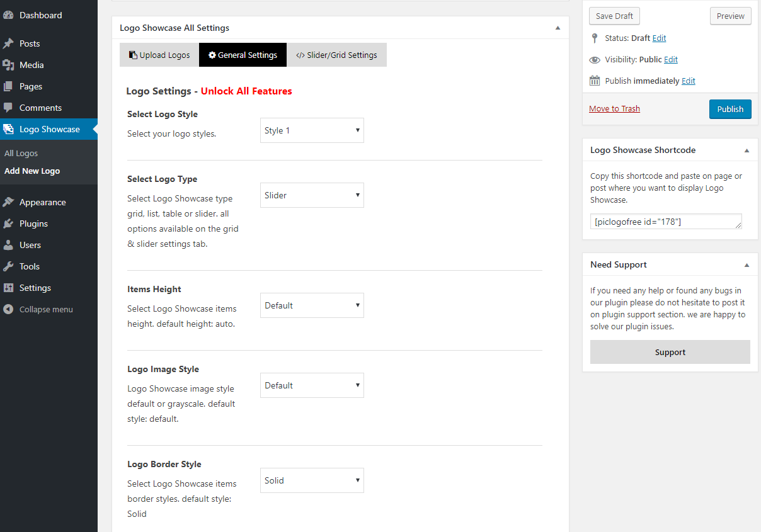Click the Collapse menu arrow icon
Viewport: 761px width, 532px height.
(x=8, y=309)
